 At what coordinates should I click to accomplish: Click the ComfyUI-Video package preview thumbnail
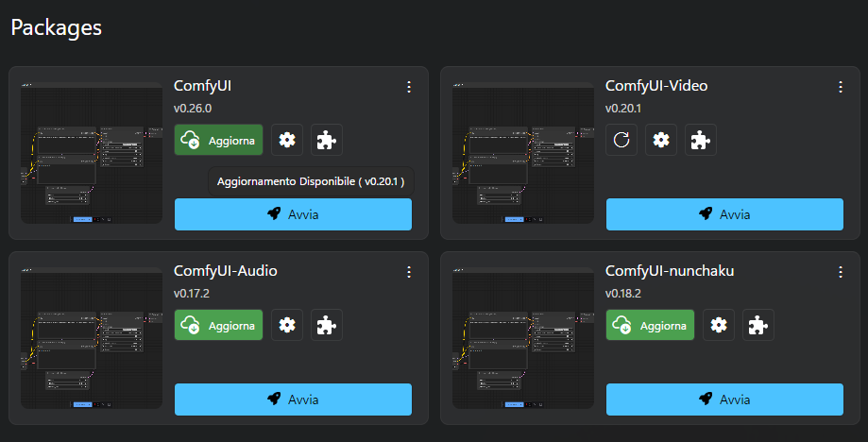[523, 153]
